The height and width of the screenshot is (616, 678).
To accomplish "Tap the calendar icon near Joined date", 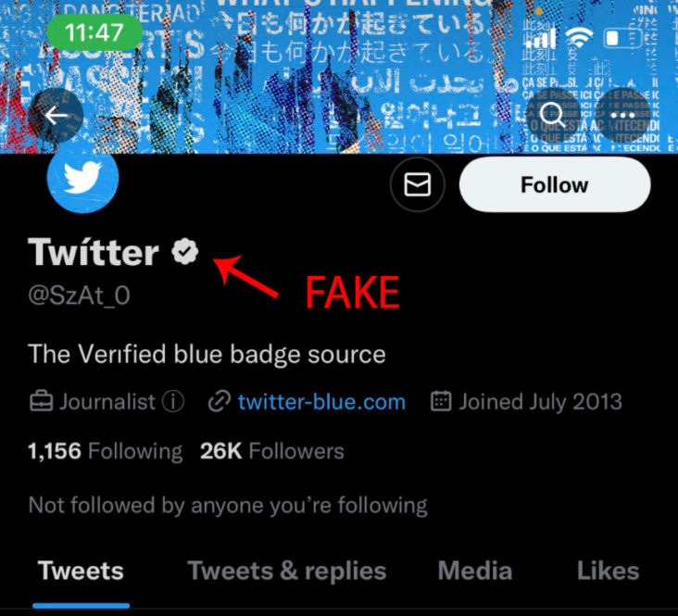I will (441, 402).
